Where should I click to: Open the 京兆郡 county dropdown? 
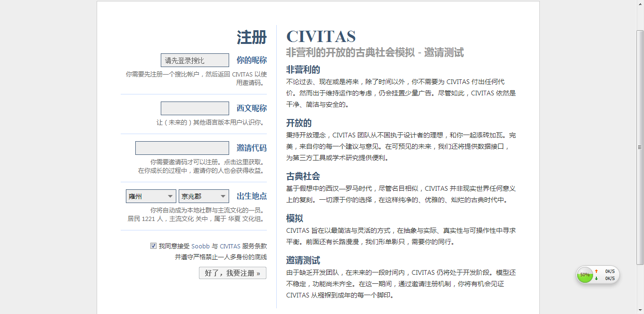(204, 196)
